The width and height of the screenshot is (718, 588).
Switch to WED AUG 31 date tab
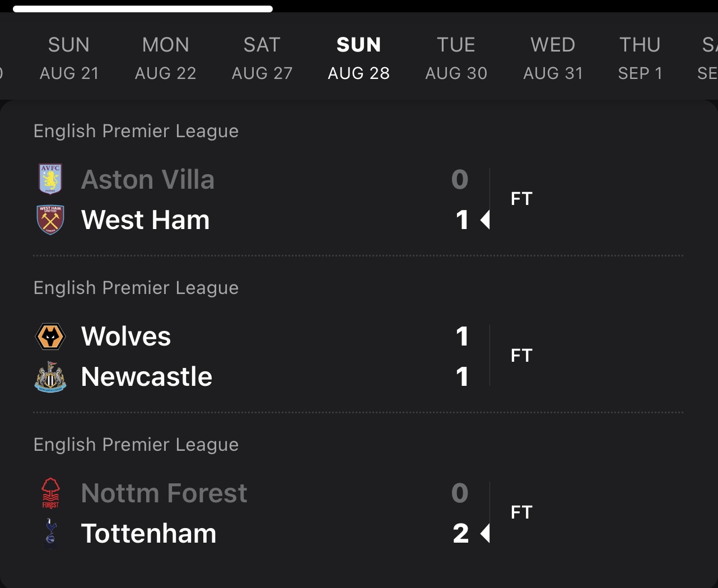point(553,59)
